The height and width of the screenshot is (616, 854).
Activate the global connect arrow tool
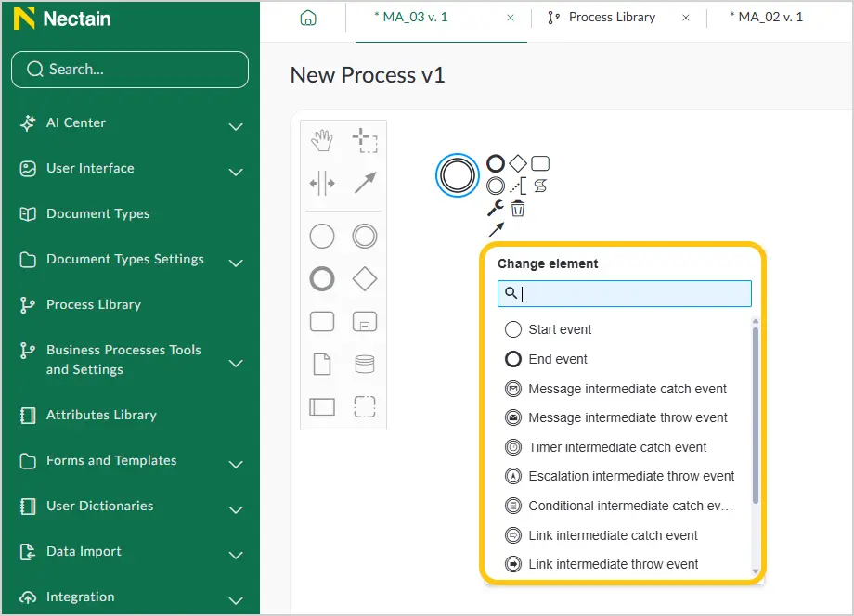tap(365, 183)
